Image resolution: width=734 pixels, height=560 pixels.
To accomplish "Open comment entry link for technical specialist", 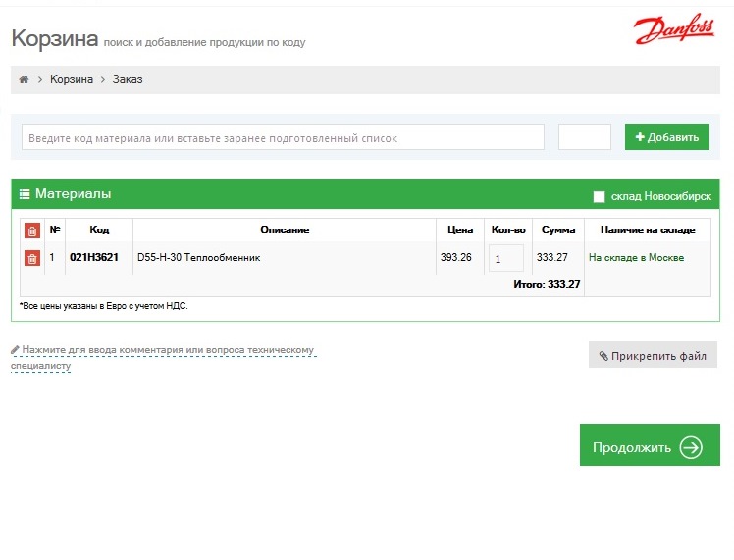I will [x=163, y=357].
